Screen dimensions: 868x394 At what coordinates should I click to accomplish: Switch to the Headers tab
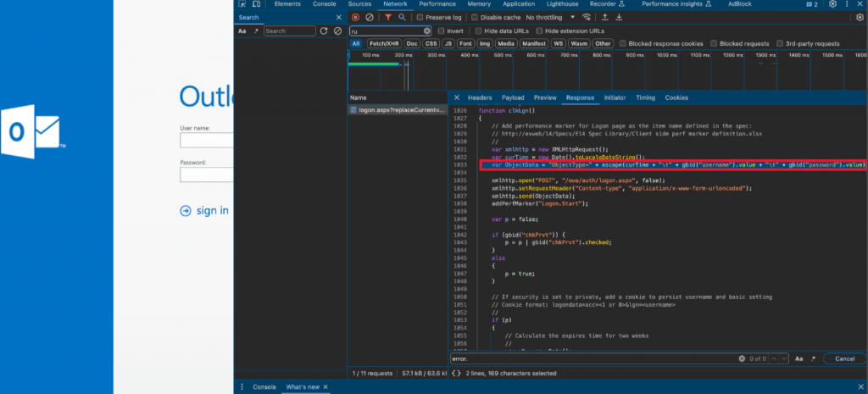[x=480, y=98]
